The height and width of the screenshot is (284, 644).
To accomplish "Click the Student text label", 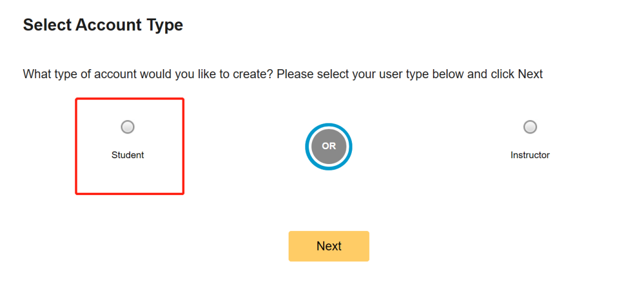I will [128, 155].
